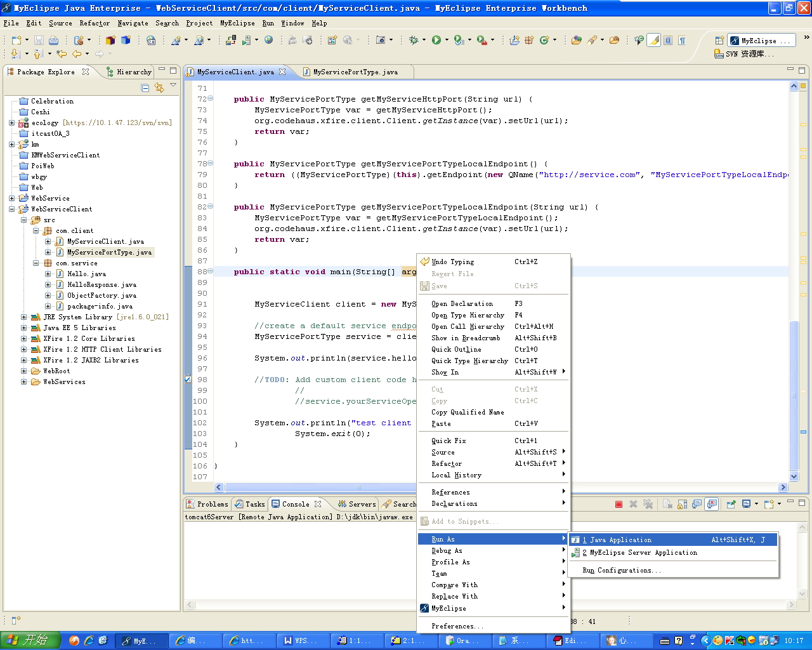The height and width of the screenshot is (650, 812).
Task: Collapse the WebServiceClient project node
Action: (x=12, y=209)
